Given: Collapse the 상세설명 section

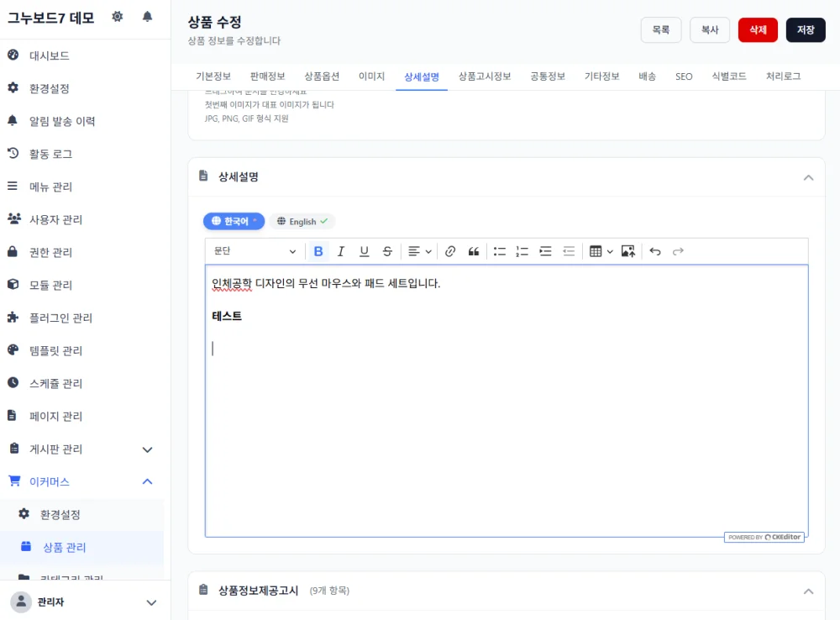Looking at the screenshot, I should [808, 177].
